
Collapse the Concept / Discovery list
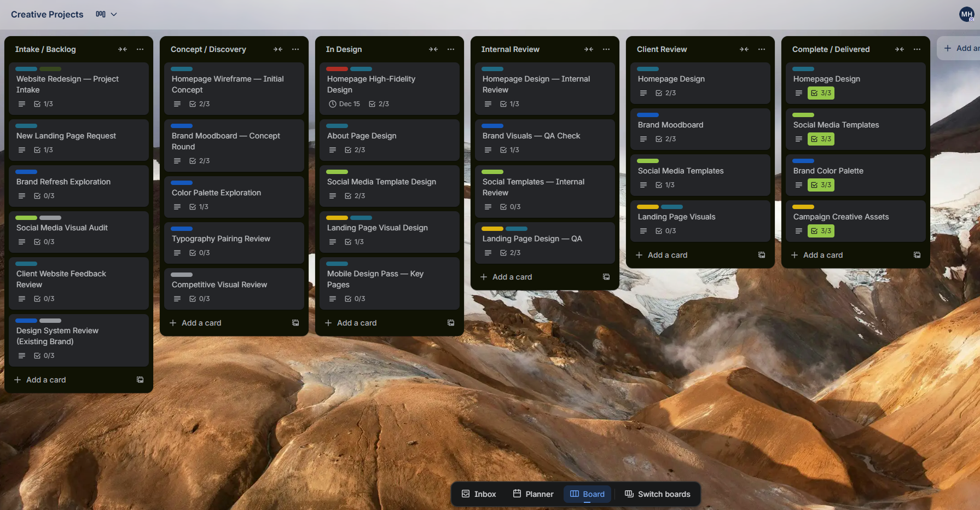tap(278, 49)
